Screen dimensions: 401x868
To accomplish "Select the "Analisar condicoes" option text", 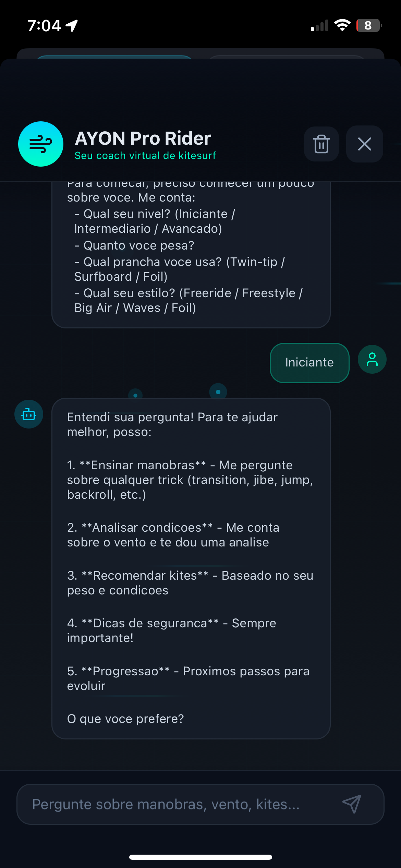I will pyautogui.click(x=147, y=528).
